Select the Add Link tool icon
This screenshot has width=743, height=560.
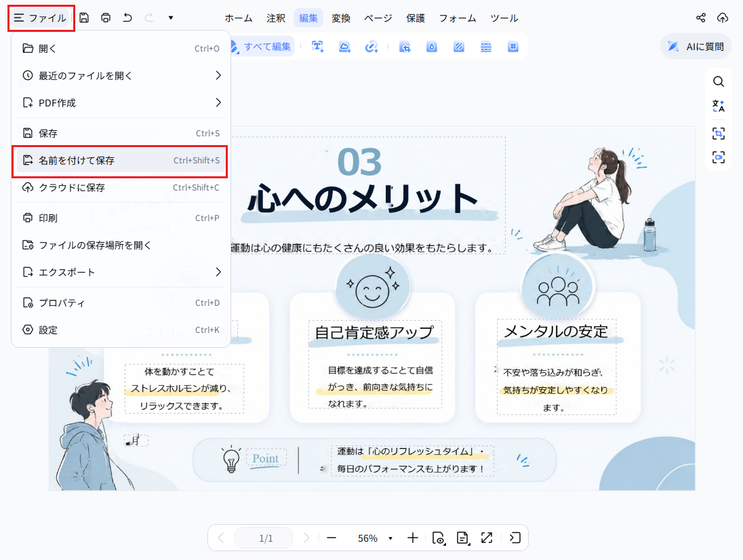pos(371,46)
